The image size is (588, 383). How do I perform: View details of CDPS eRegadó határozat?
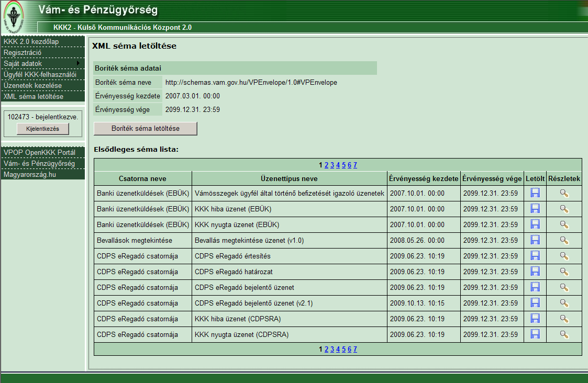pyautogui.click(x=564, y=272)
